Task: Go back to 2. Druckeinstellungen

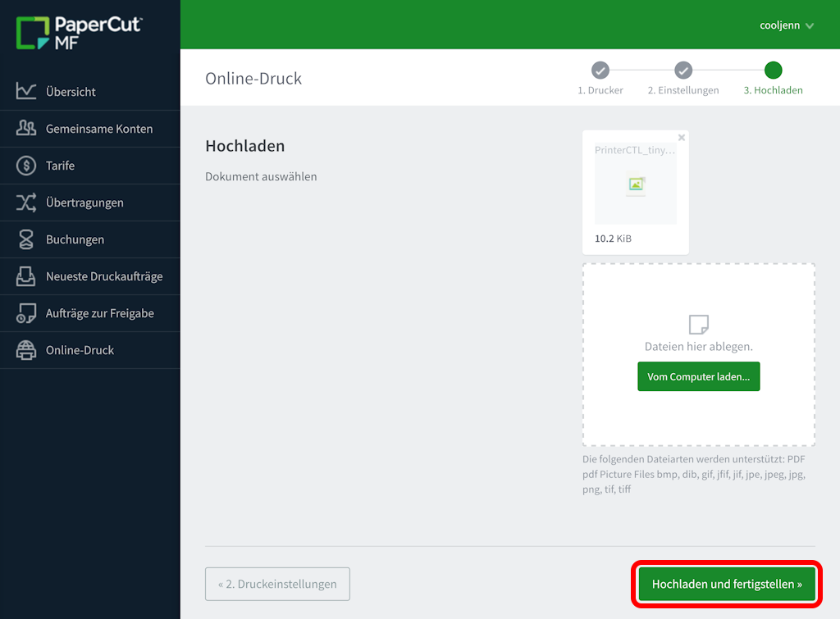Action: tap(277, 585)
